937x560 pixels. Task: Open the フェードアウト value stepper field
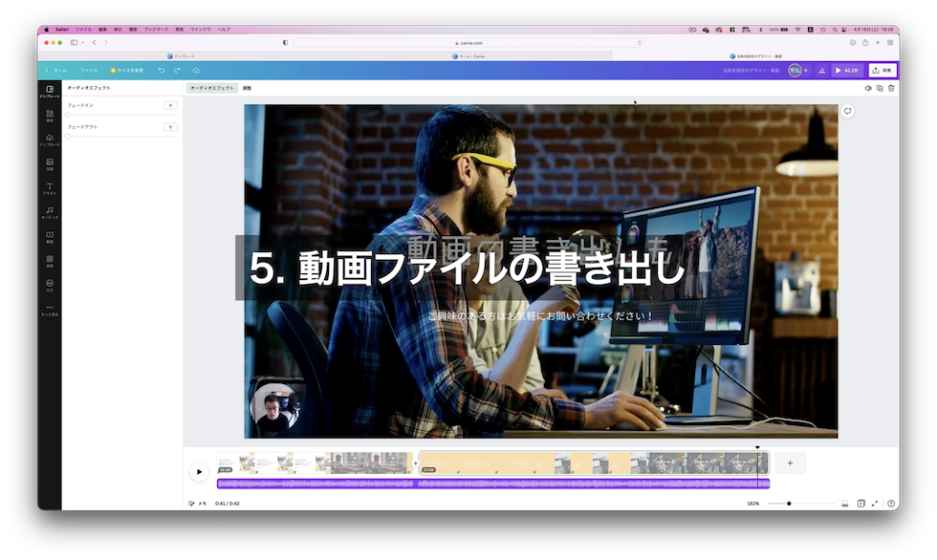170,125
